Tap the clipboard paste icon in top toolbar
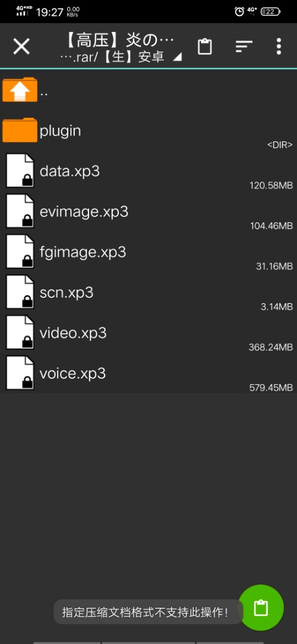The height and width of the screenshot is (644, 297). click(x=204, y=46)
